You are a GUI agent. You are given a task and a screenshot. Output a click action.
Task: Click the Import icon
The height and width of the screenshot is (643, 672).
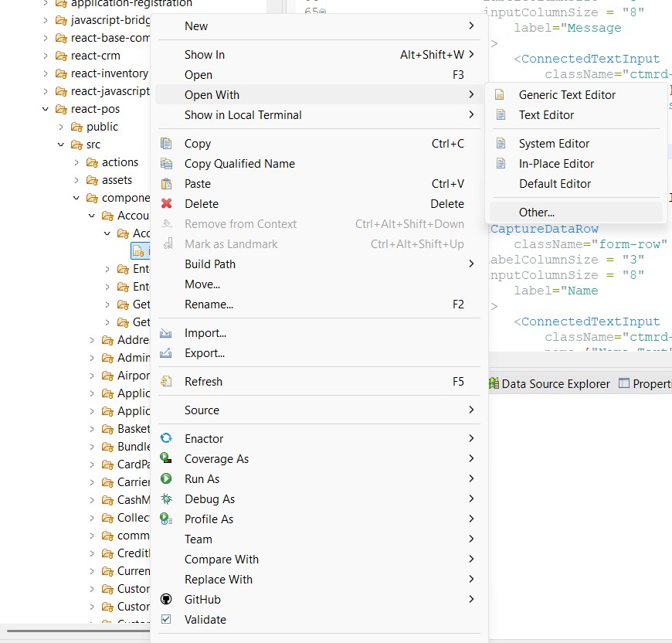point(166,333)
